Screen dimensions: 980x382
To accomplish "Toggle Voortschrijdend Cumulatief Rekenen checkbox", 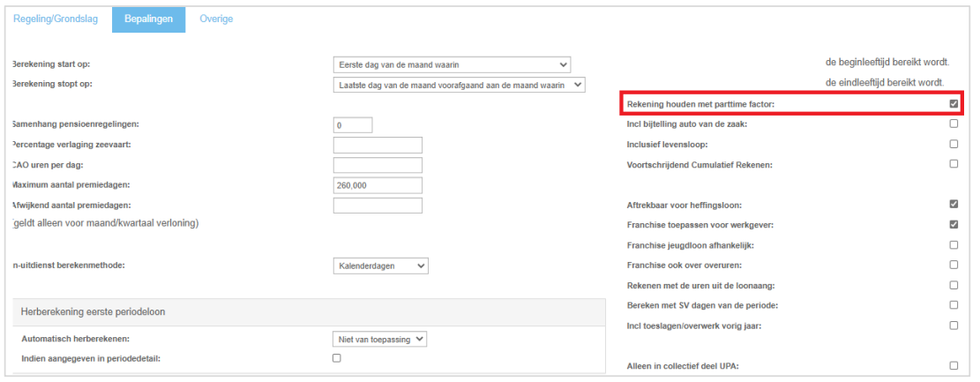I will 954,164.
